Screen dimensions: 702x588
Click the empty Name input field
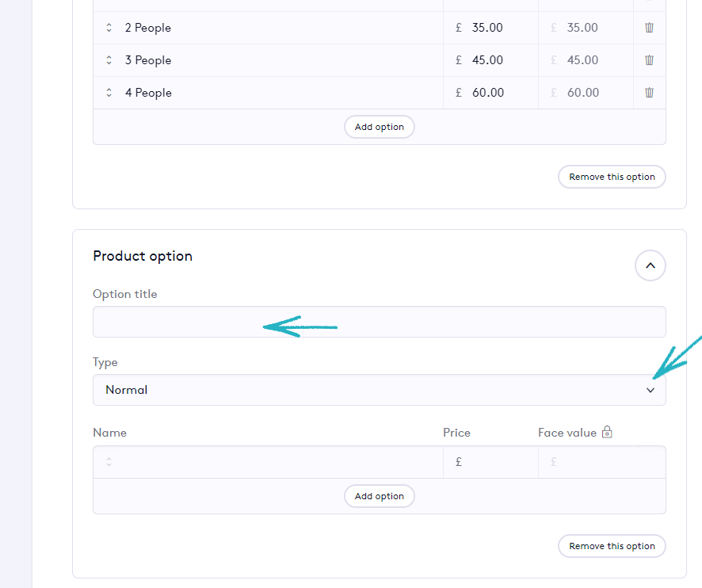[x=277, y=462]
